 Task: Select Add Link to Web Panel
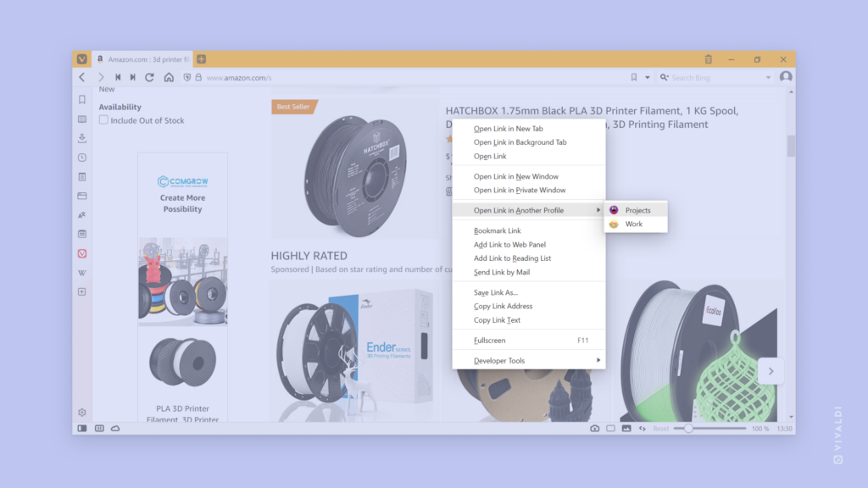point(529,245)
